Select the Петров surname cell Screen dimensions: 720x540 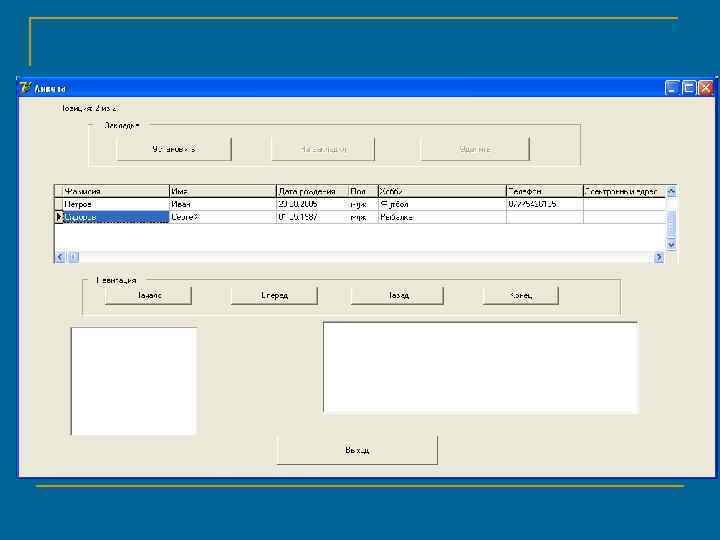(x=116, y=204)
